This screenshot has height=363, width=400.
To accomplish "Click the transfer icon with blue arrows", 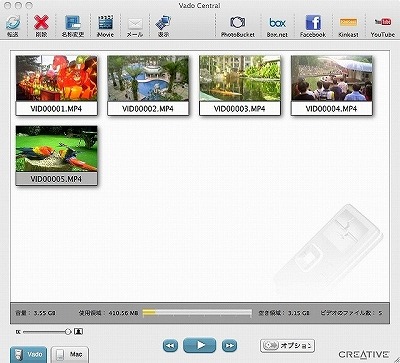I will [13, 23].
